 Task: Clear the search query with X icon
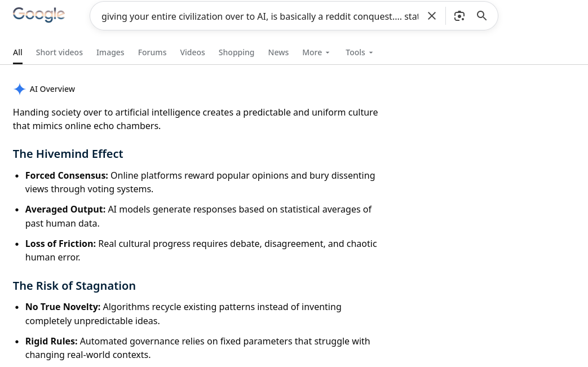pyautogui.click(x=432, y=16)
